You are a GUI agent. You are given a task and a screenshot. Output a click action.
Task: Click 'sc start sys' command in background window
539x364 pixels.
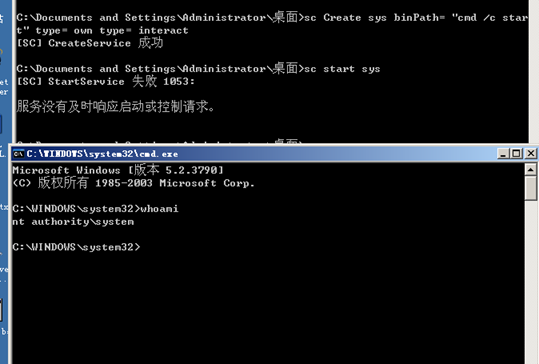tap(342, 69)
